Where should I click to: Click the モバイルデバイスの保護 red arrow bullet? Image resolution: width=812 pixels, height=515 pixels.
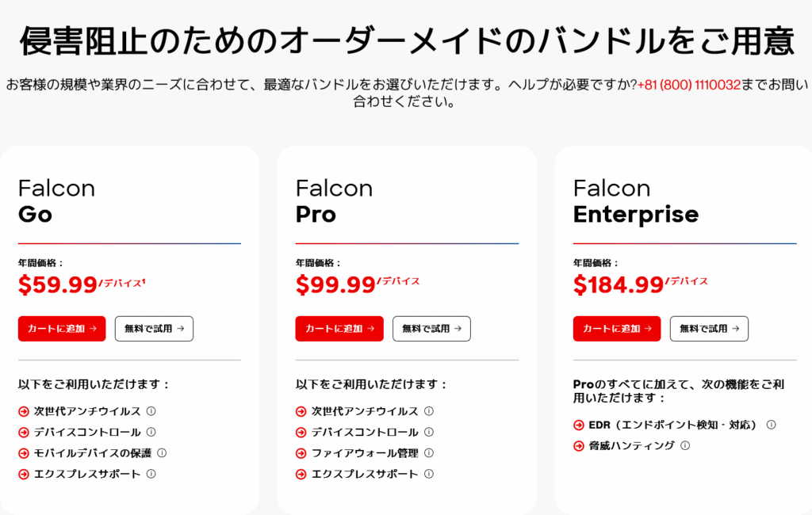click(x=23, y=453)
